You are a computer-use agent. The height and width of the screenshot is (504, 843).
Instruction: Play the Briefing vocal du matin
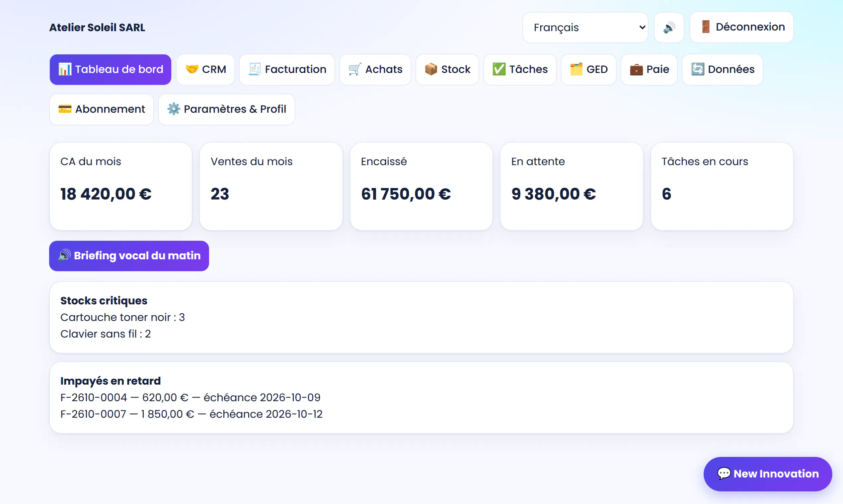click(129, 256)
